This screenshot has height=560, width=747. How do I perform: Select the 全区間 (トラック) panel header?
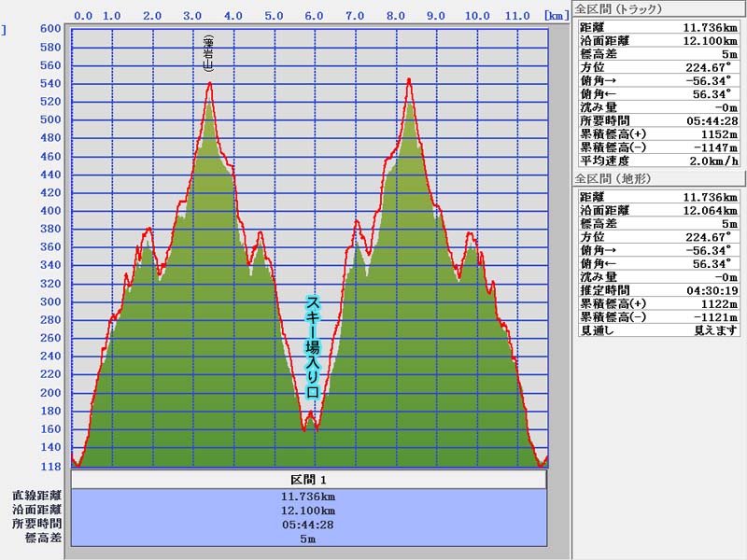coord(619,9)
